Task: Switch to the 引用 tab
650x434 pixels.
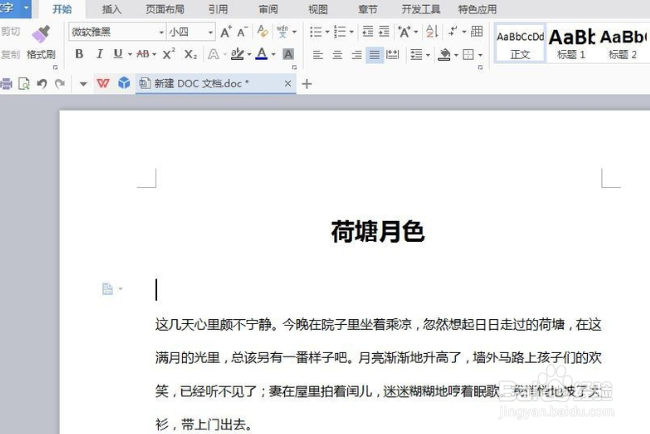Action: [218, 9]
